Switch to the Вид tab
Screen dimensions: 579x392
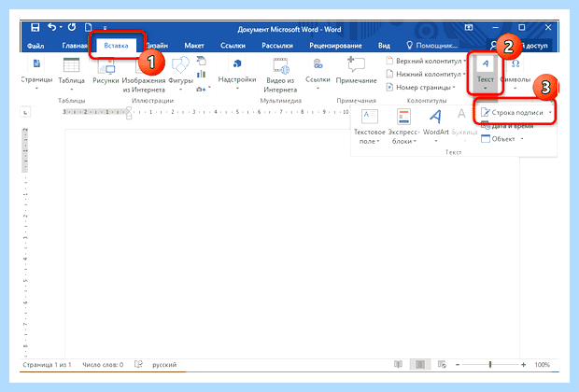click(384, 46)
